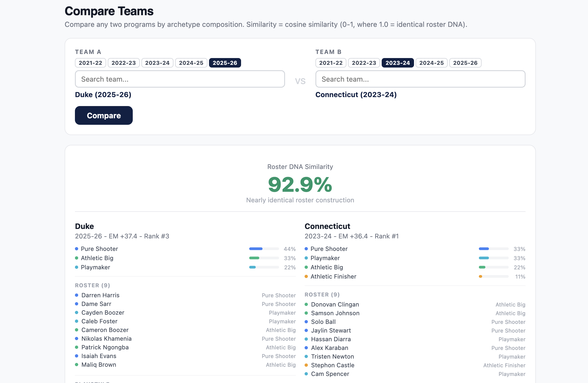Click Caleb Foster in Duke roster
Screen dimensions: 588x383
[x=99, y=321]
